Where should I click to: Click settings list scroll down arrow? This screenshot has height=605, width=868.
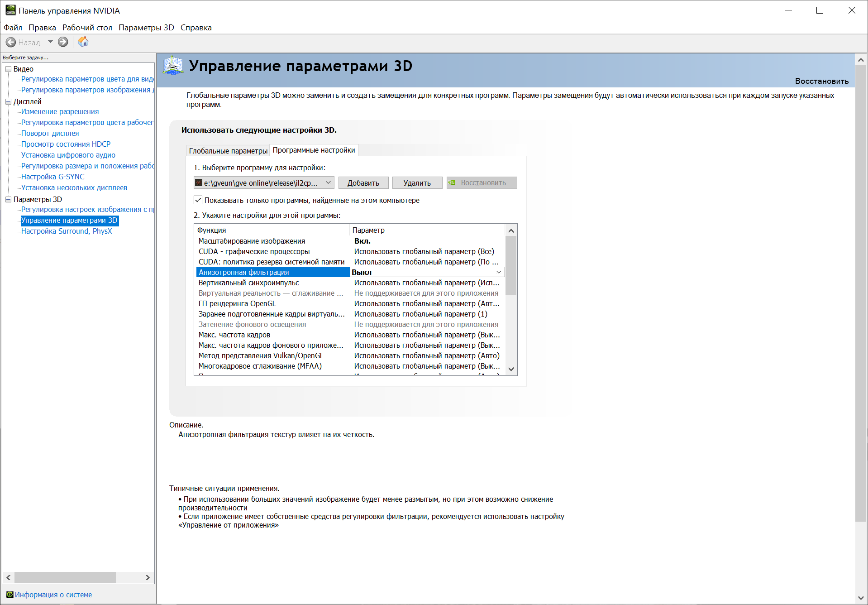coord(511,369)
